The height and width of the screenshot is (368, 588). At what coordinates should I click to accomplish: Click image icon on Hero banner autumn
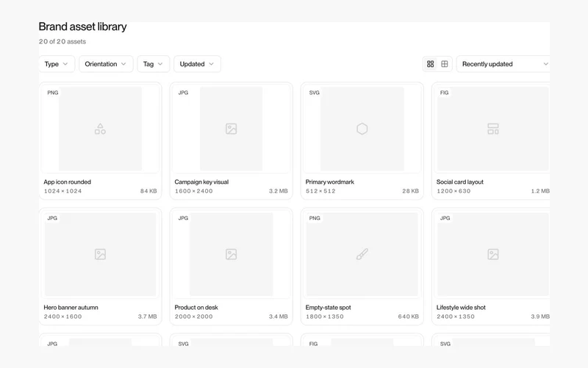pos(100,254)
